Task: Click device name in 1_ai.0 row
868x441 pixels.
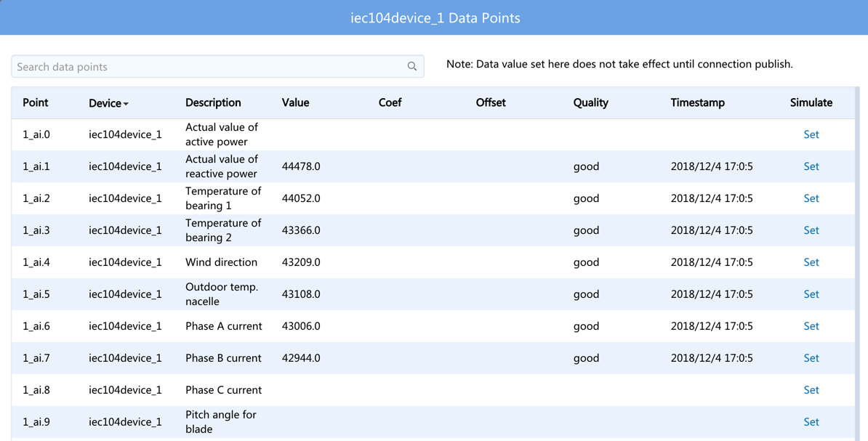Action: 125,134
